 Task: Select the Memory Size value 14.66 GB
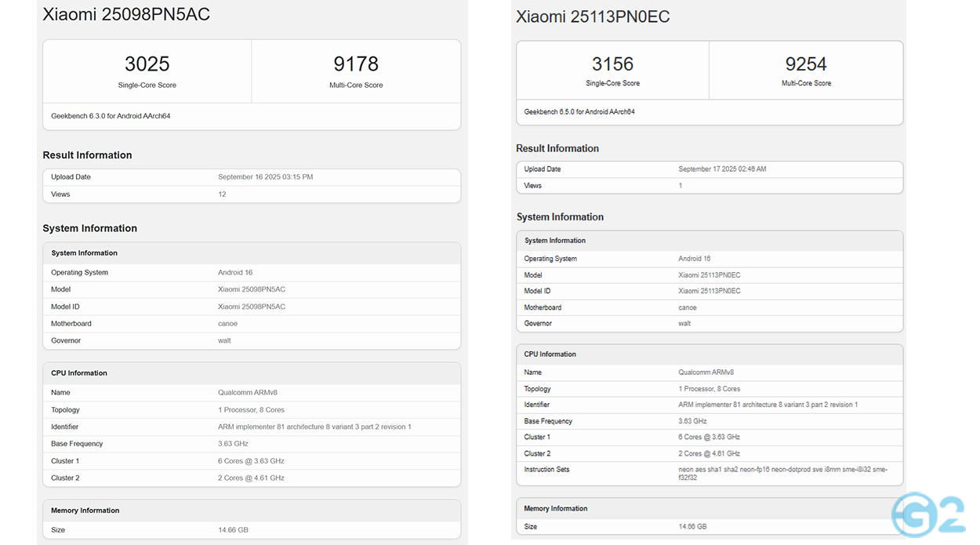pos(234,529)
